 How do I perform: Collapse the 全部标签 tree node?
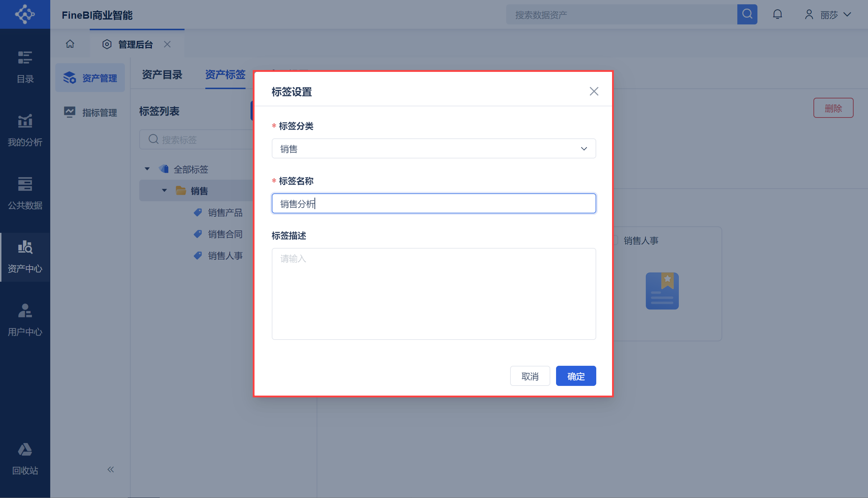147,169
